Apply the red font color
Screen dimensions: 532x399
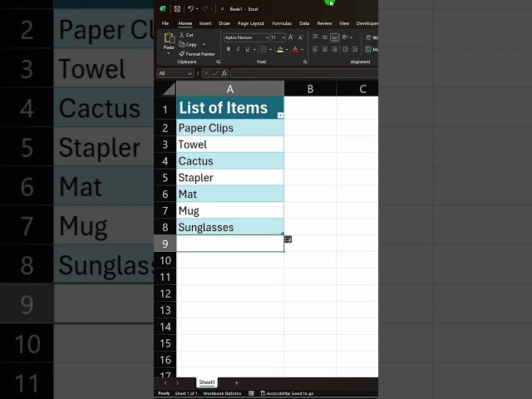[x=295, y=50]
